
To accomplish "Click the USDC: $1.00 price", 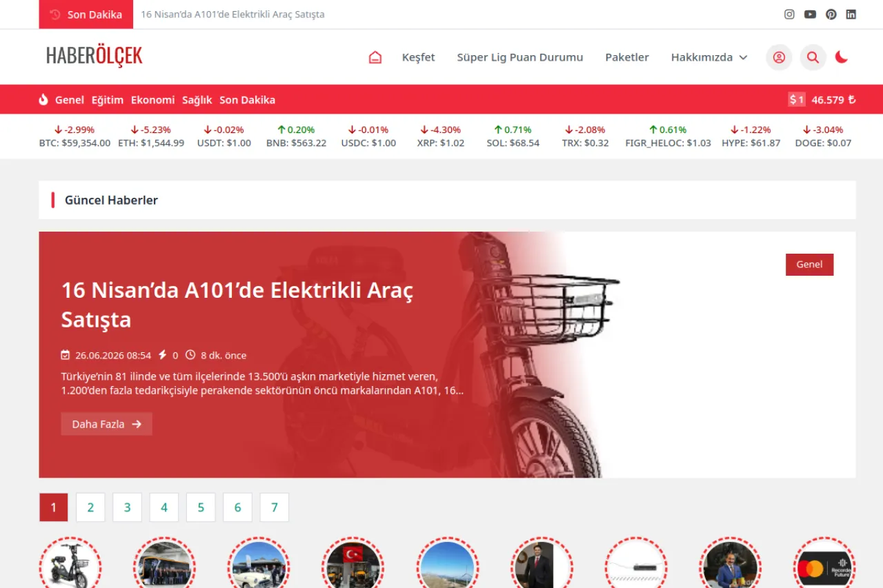I will [368, 143].
